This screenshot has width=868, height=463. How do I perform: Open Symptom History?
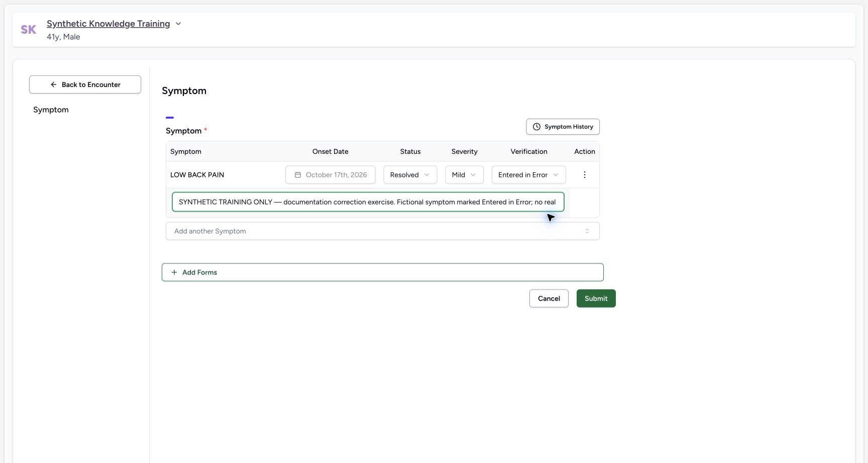click(563, 127)
